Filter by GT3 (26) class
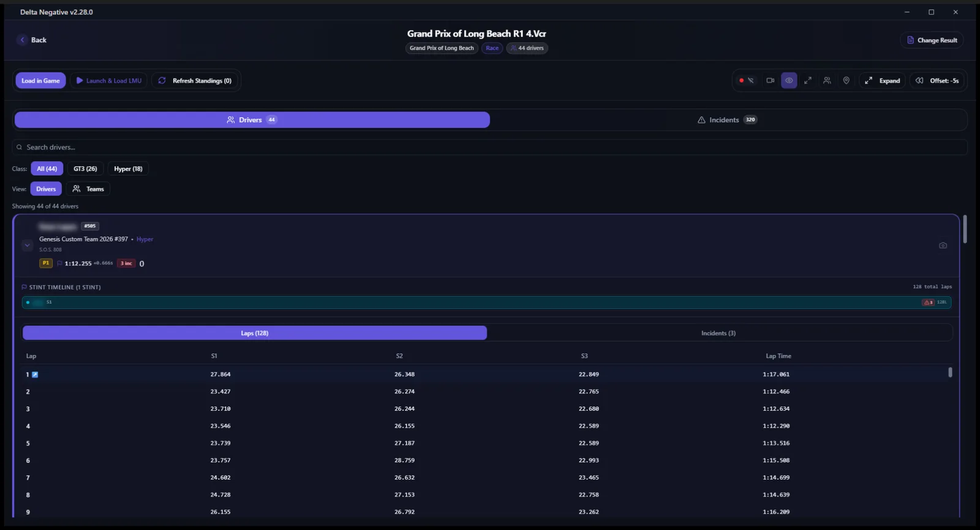 85,169
